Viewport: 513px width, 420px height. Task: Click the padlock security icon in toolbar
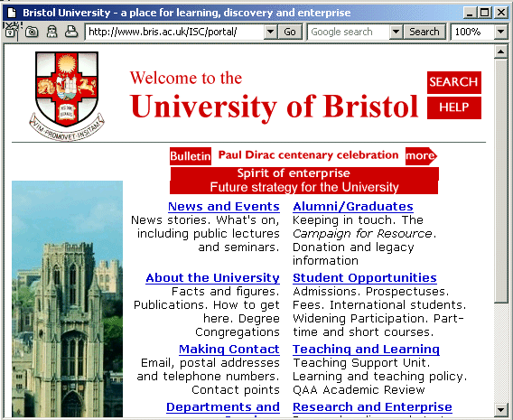tap(11, 31)
